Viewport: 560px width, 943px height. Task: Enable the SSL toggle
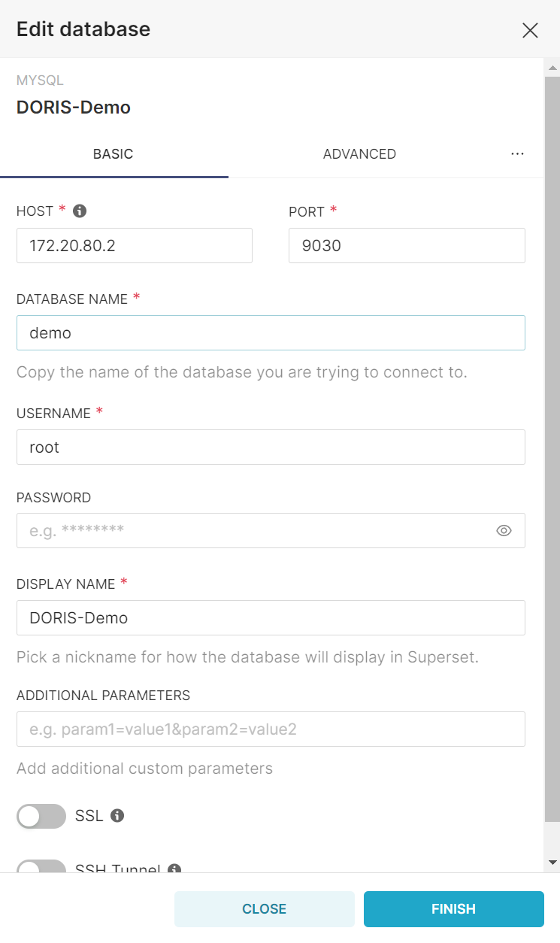click(x=41, y=816)
